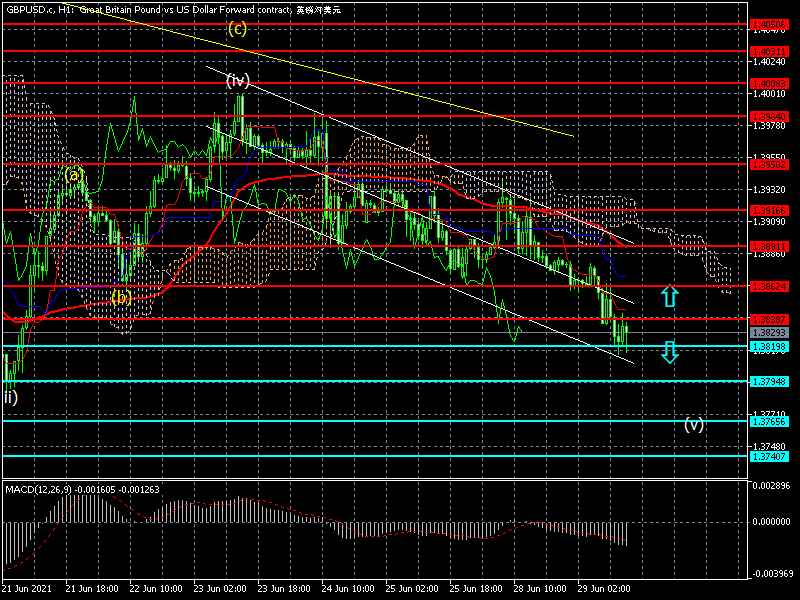Select the cyan down arrow object
Screen dimensions: 800x600
[x=670, y=352]
